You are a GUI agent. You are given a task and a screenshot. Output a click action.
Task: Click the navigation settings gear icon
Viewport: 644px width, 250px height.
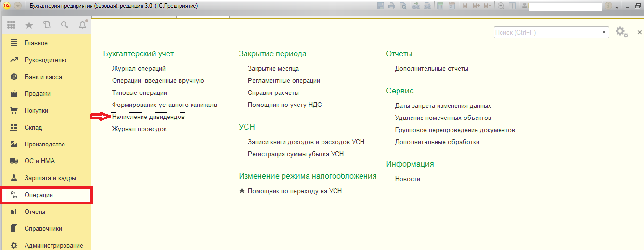tap(621, 32)
